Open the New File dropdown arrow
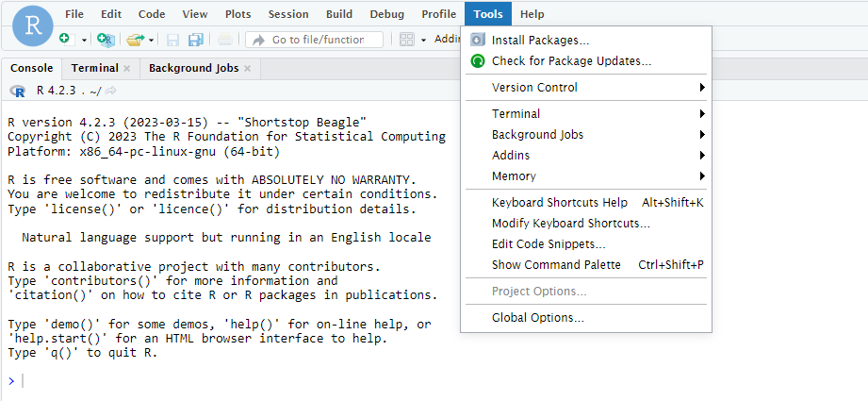 click(84, 40)
